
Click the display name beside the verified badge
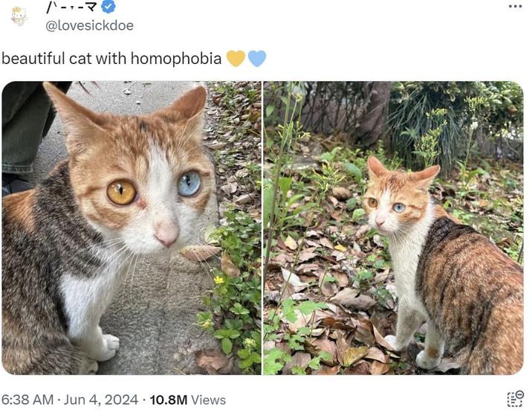(72, 7)
